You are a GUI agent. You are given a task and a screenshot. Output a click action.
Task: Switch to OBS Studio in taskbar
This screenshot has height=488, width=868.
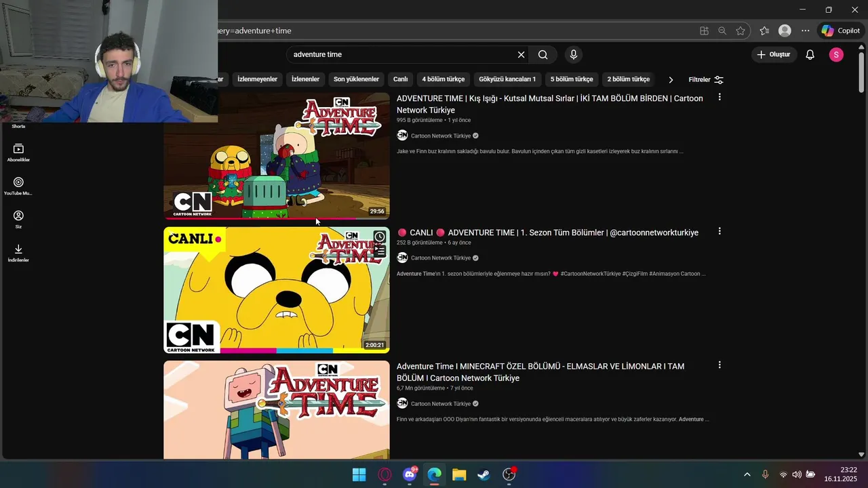pos(509,474)
